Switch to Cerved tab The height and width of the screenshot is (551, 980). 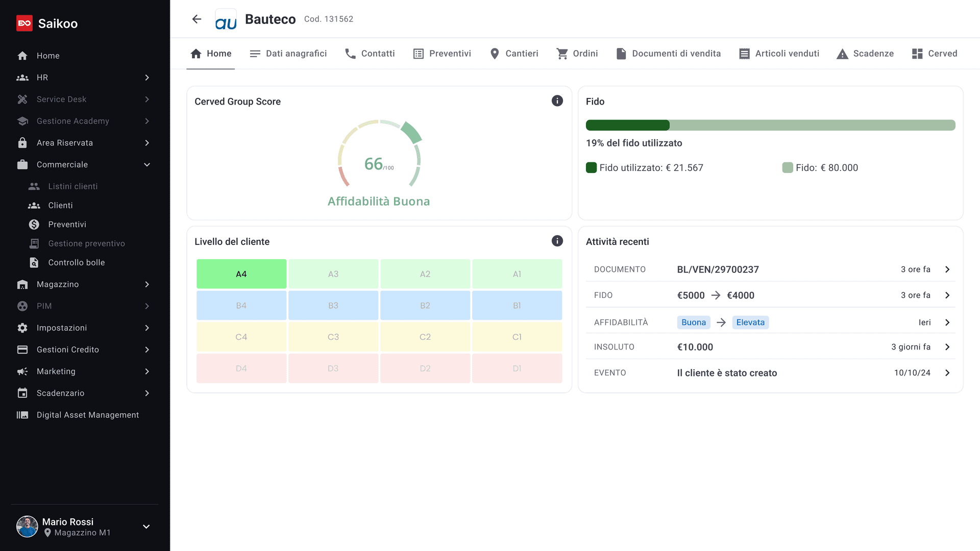pyautogui.click(x=934, y=54)
